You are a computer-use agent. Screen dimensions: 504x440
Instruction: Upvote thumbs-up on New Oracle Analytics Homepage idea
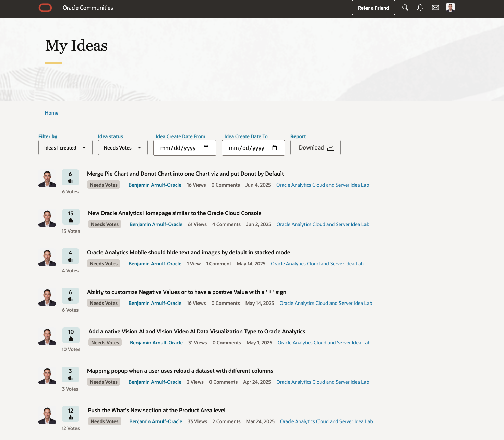pos(71,220)
